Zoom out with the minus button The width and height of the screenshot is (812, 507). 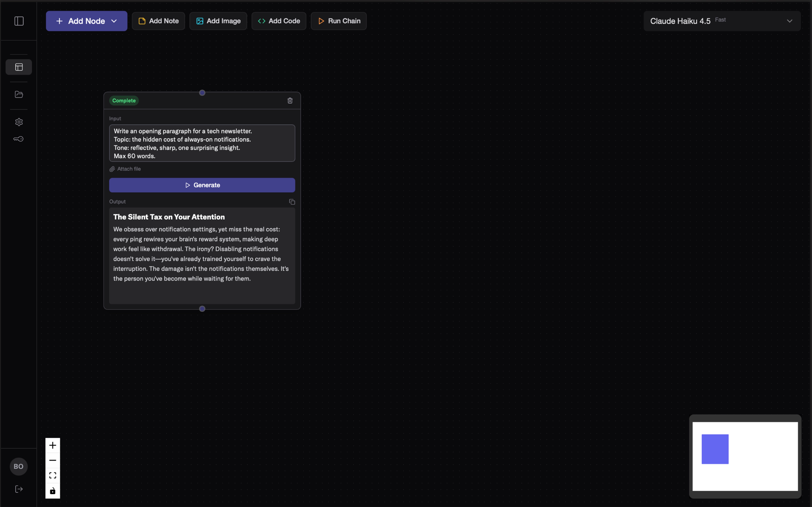point(53,460)
